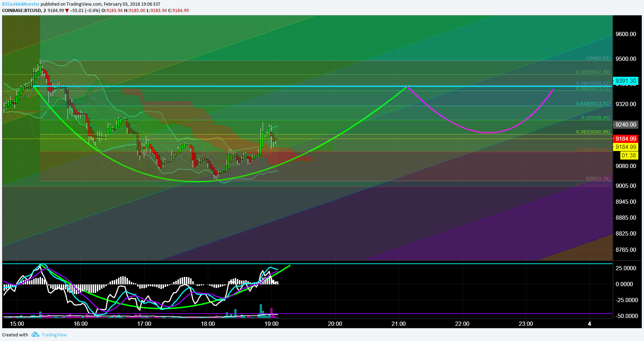Click the 8885.00 price axis label
644x341 pixels.
(626, 218)
